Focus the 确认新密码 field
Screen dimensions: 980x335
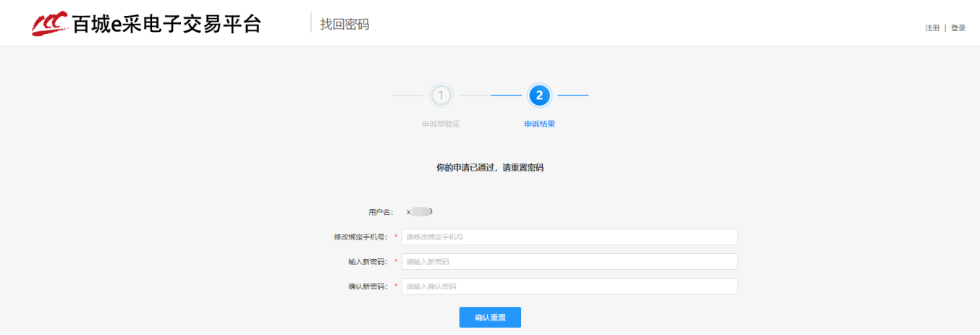click(570, 287)
